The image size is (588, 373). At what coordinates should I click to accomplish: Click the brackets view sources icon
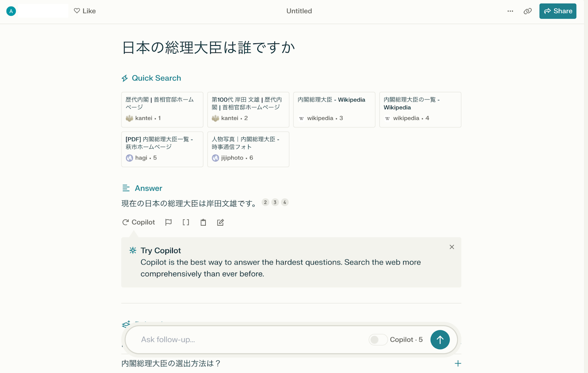(x=186, y=222)
